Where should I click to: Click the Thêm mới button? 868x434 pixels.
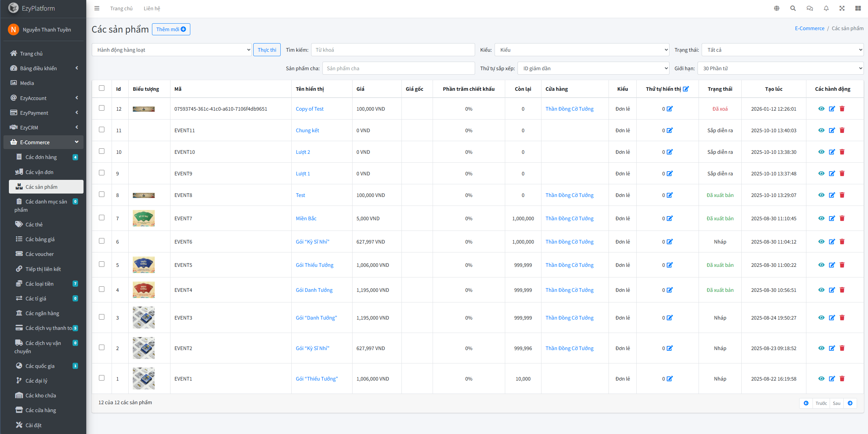[x=171, y=29]
